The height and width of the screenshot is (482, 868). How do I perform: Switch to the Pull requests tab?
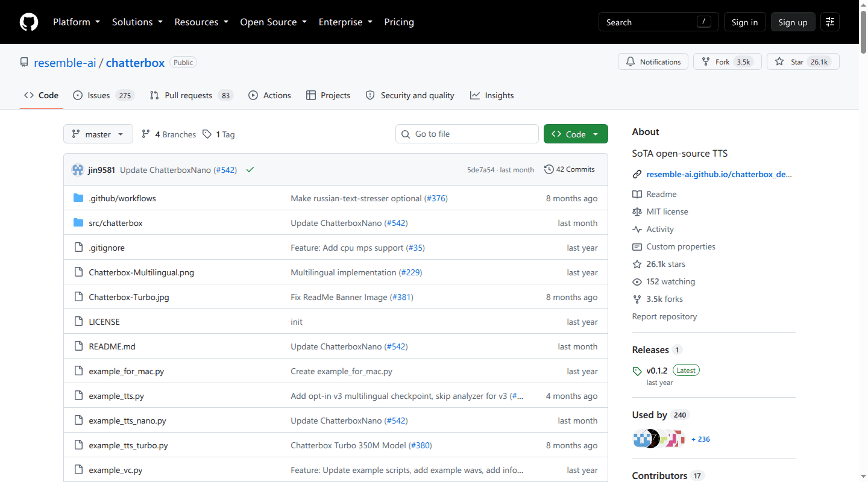click(191, 95)
